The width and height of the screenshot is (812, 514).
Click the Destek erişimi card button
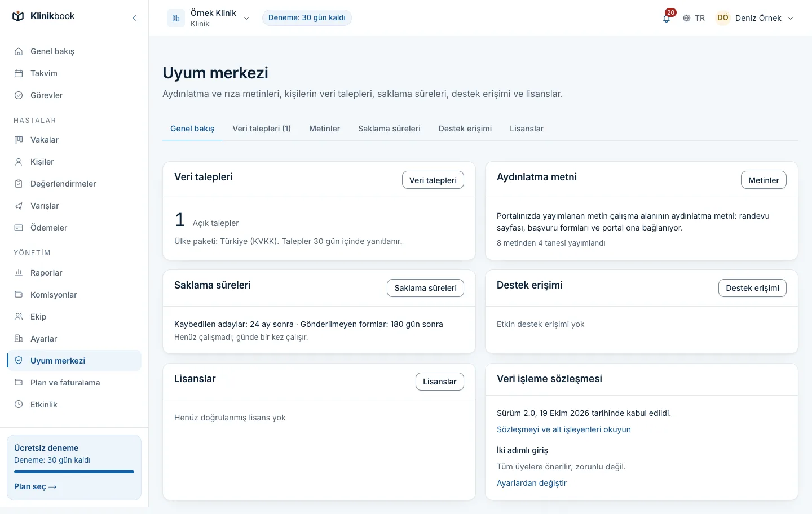pos(752,288)
